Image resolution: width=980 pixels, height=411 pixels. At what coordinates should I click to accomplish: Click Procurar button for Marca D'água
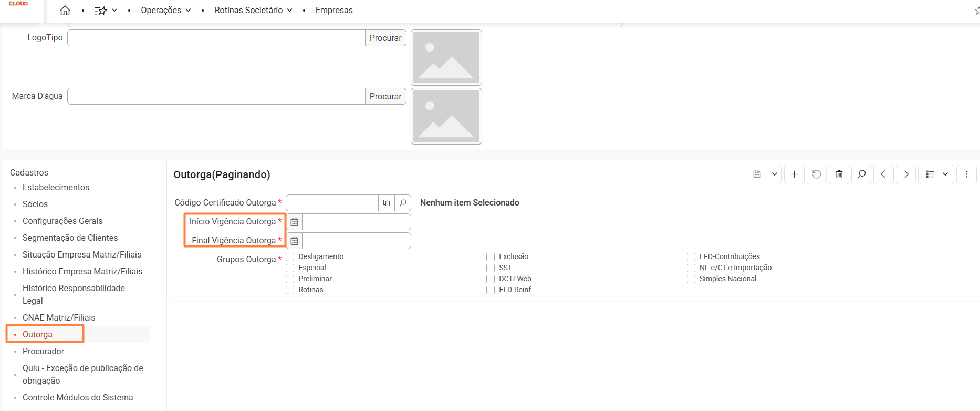385,96
